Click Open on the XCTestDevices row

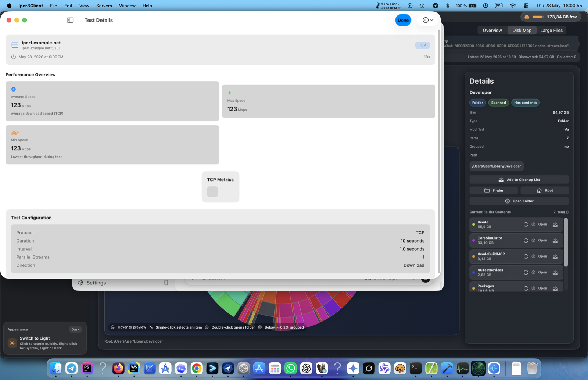pos(542,272)
